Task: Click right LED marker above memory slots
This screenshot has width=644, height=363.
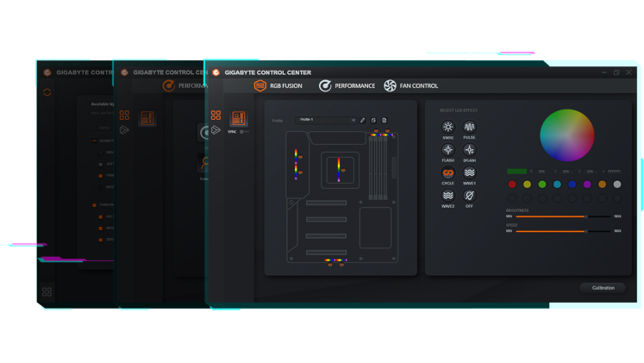Action: (387, 131)
